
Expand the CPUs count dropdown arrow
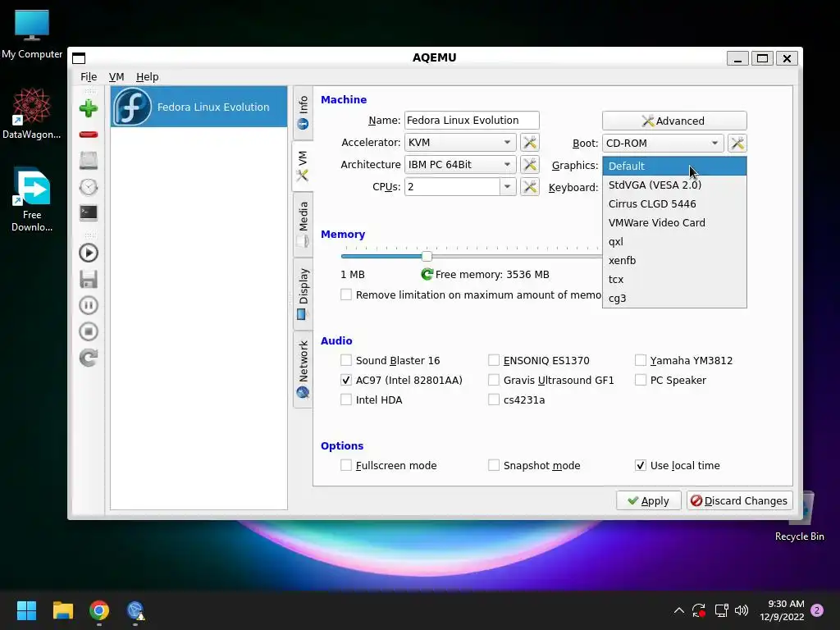[x=507, y=186]
